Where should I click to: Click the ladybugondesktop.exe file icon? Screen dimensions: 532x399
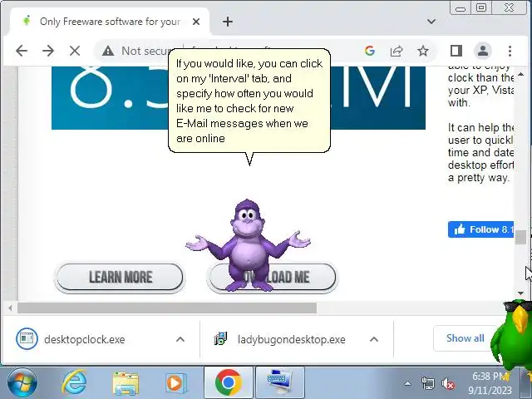220,338
